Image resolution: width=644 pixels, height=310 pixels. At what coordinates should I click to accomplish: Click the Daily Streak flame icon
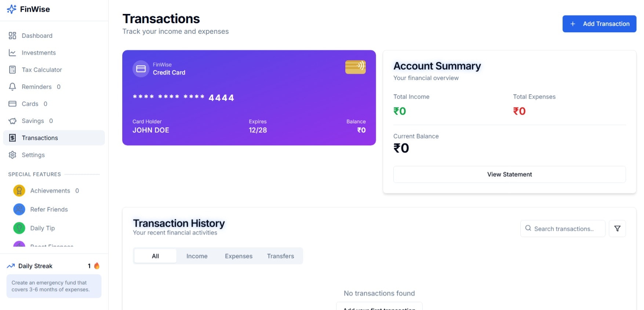tap(97, 266)
